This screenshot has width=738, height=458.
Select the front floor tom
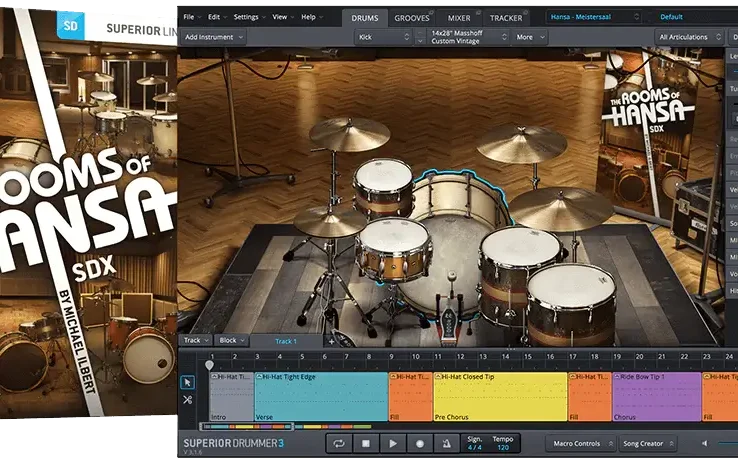[571, 306]
